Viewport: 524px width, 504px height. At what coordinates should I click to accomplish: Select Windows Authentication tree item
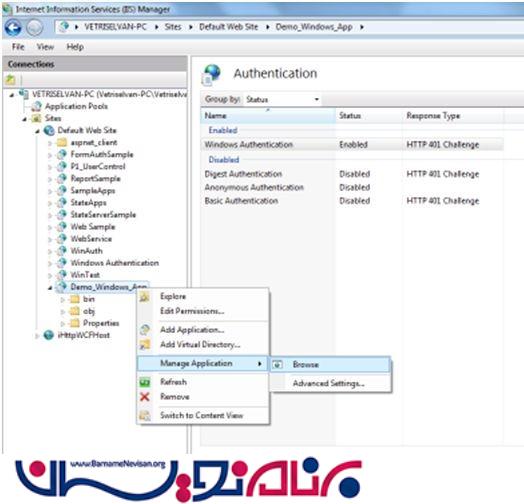click(115, 263)
